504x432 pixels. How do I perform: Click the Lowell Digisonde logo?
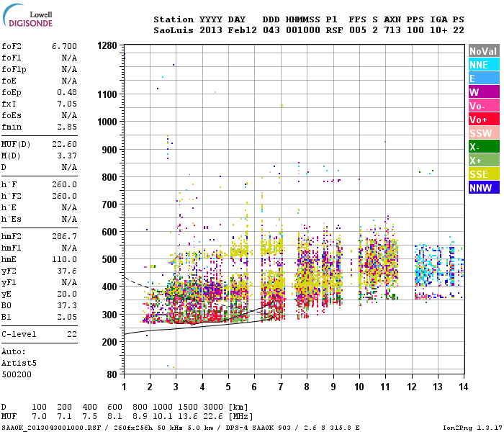pyautogui.click(x=27, y=15)
